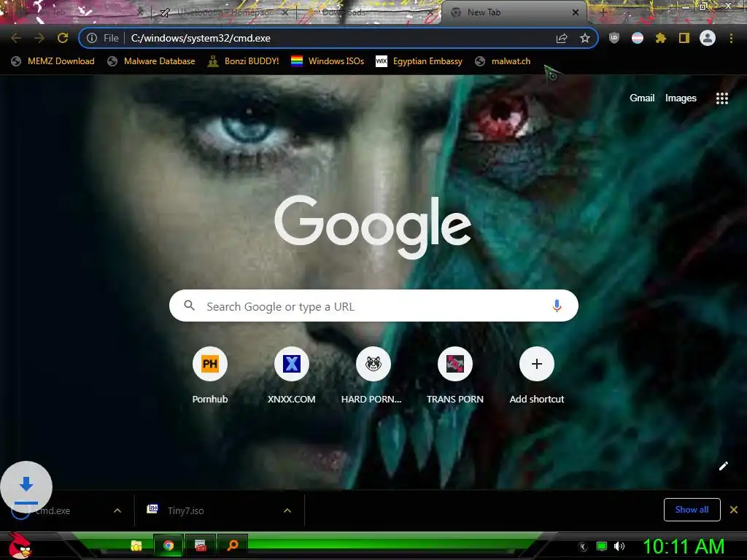Click the green monitor tray icon

click(602, 547)
